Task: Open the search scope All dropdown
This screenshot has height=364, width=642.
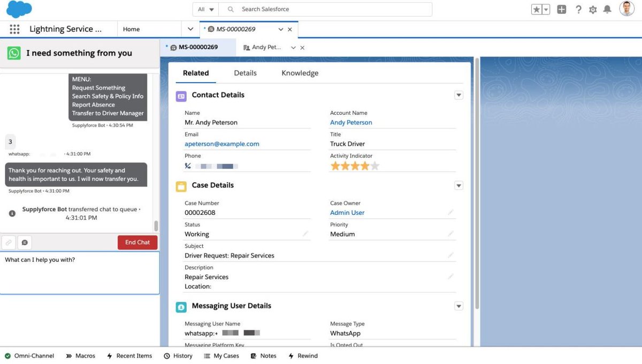Action: coord(206,9)
